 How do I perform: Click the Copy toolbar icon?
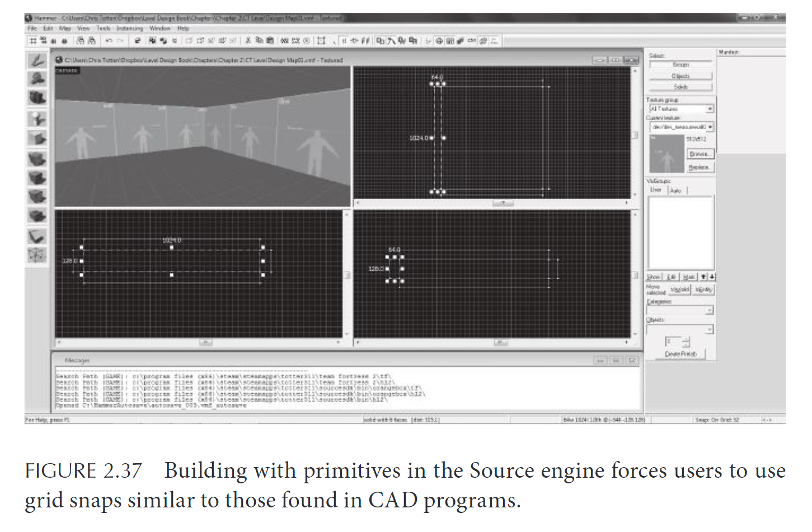point(259,41)
